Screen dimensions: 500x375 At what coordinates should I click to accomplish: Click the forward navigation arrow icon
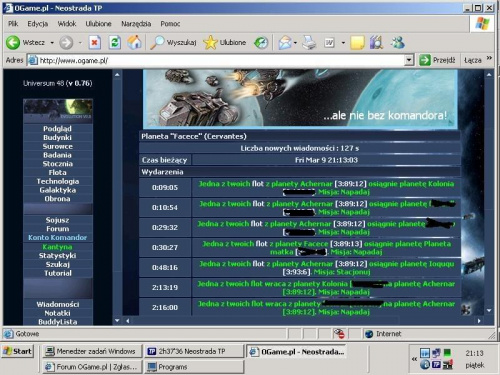tap(66, 43)
